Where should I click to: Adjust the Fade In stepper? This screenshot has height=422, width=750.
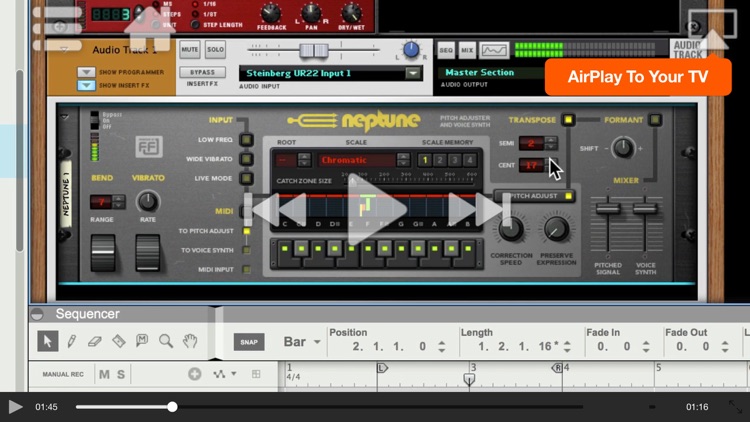click(x=646, y=346)
